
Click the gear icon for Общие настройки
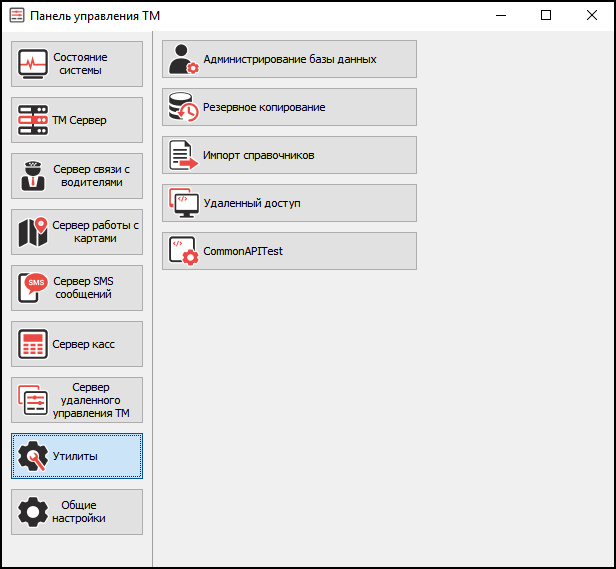coord(33,512)
